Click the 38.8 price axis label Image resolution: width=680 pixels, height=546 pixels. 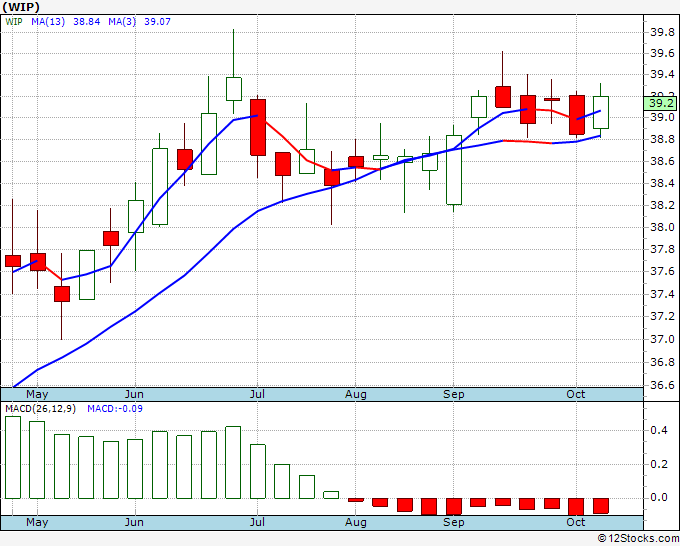coord(662,139)
